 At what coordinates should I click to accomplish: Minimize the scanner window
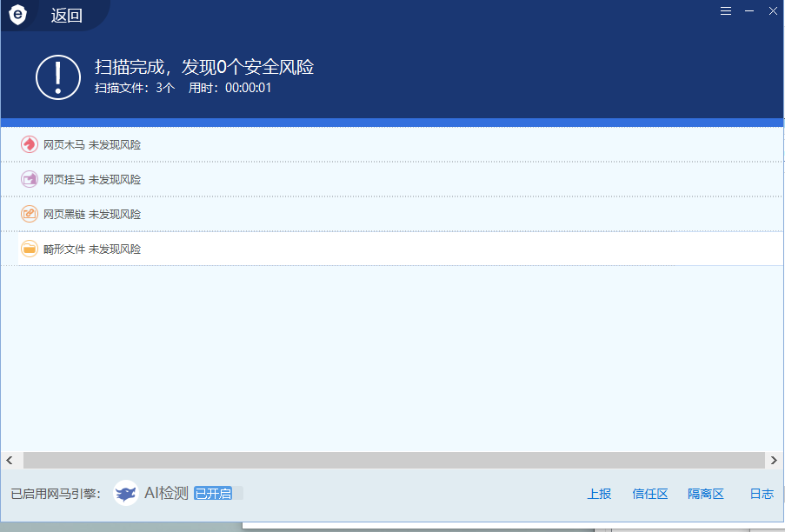[x=749, y=11]
